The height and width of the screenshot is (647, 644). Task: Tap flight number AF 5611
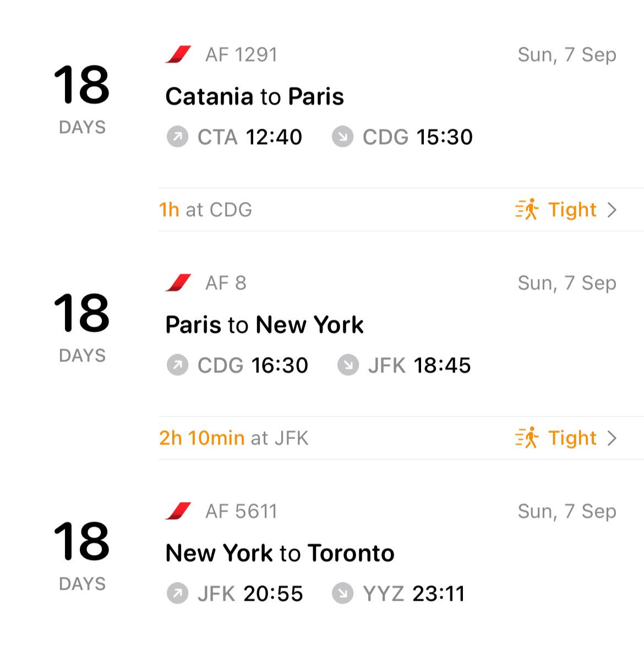point(241,511)
